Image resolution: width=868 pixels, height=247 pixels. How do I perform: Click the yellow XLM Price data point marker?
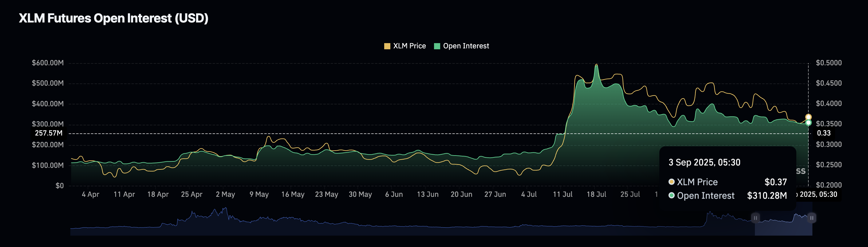point(808,117)
